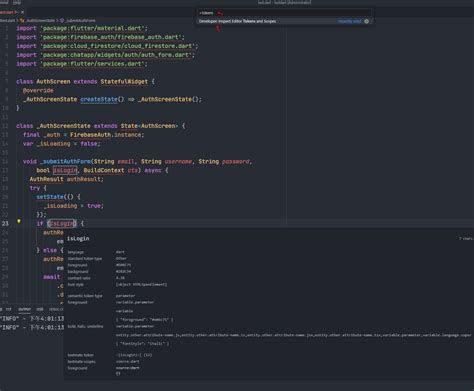Click the command palette input containing '>tokens'

coord(284,13)
